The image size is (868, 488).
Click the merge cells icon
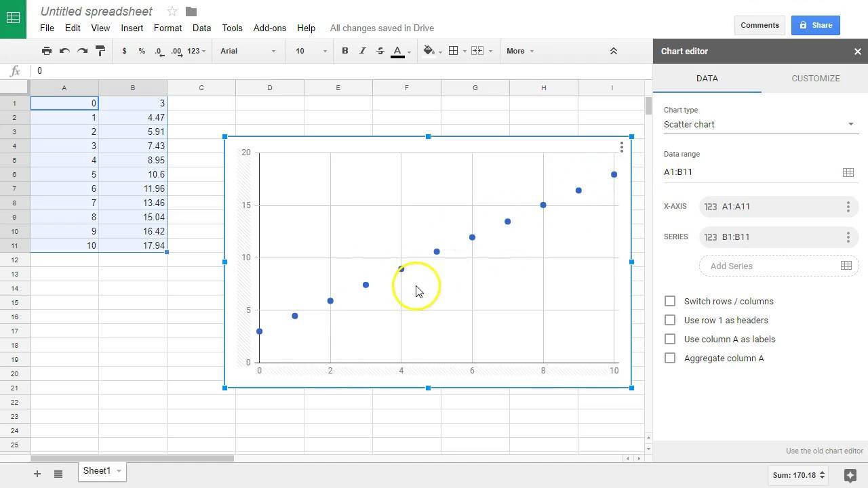click(x=477, y=51)
